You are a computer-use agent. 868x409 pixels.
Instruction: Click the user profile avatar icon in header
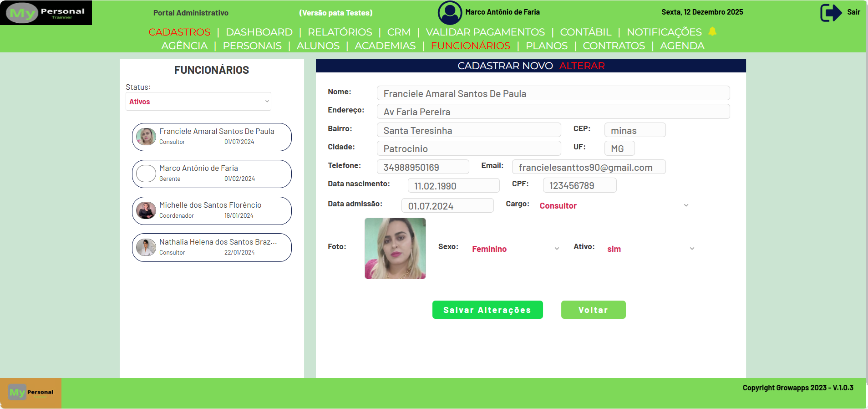point(450,13)
